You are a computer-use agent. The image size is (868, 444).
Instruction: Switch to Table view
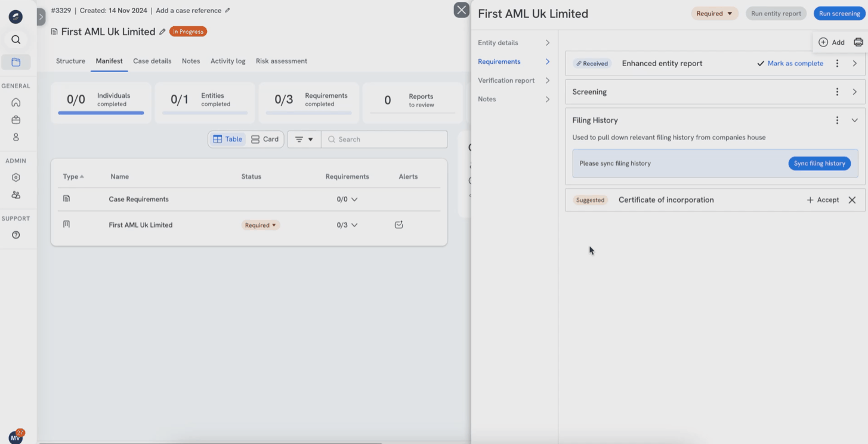point(227,139)
